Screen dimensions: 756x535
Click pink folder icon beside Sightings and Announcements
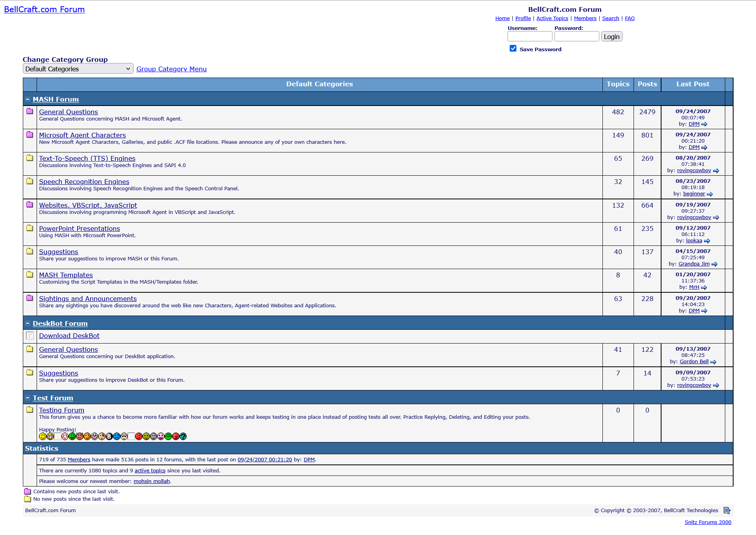(x=30, y=298)
